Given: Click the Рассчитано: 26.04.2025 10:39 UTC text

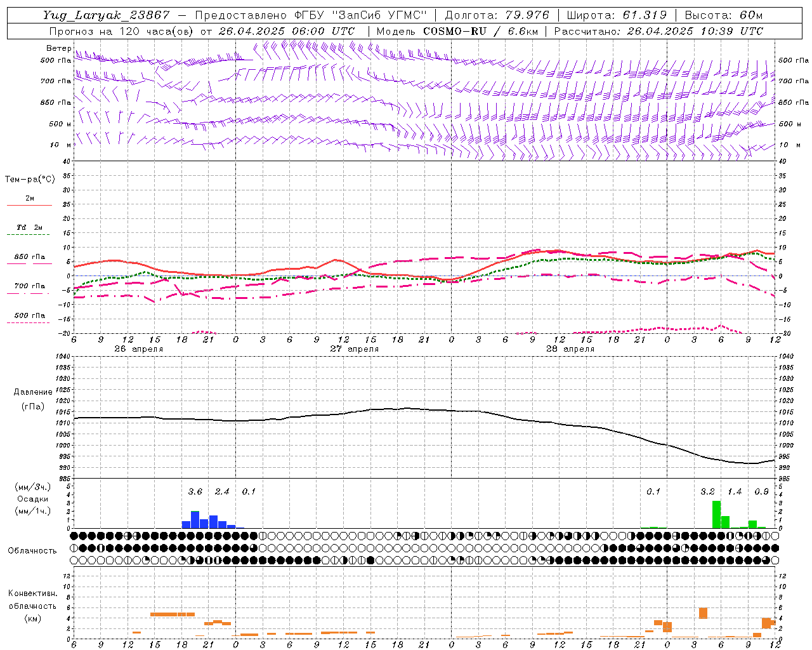Looking at the screenshot, I should [x=658, y=31].
